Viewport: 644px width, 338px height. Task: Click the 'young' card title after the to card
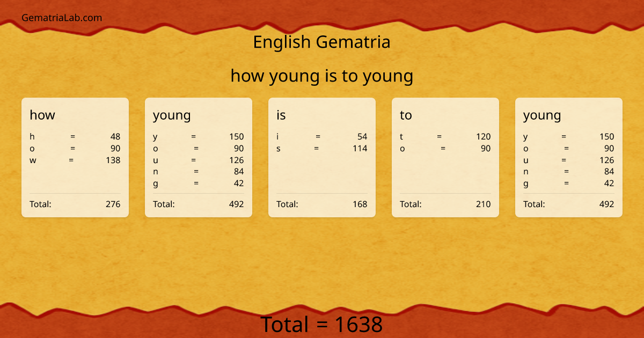click(x=542, y=115)
